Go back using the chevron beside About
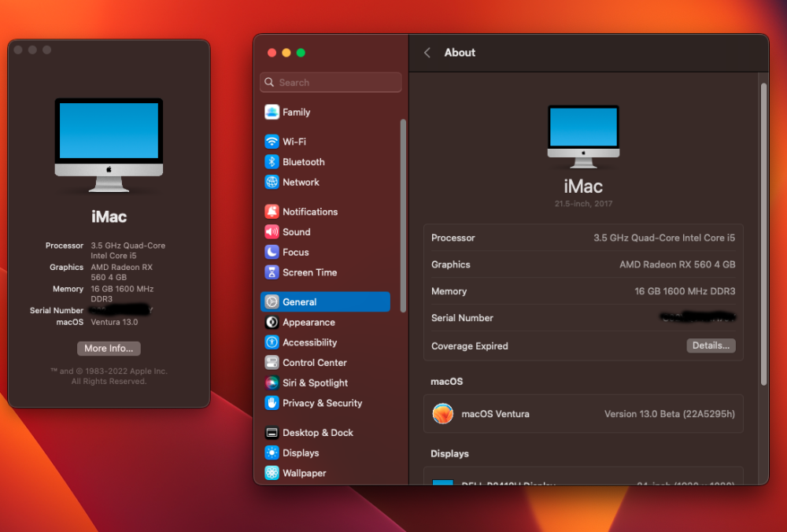The height and width of the screenshot is (532, 787). coord(427,53)
